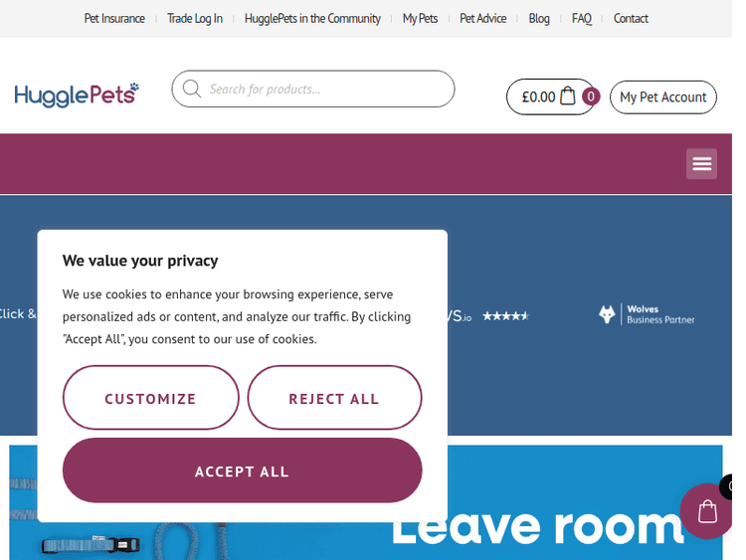Reject all cookies

tap(334, 398)
